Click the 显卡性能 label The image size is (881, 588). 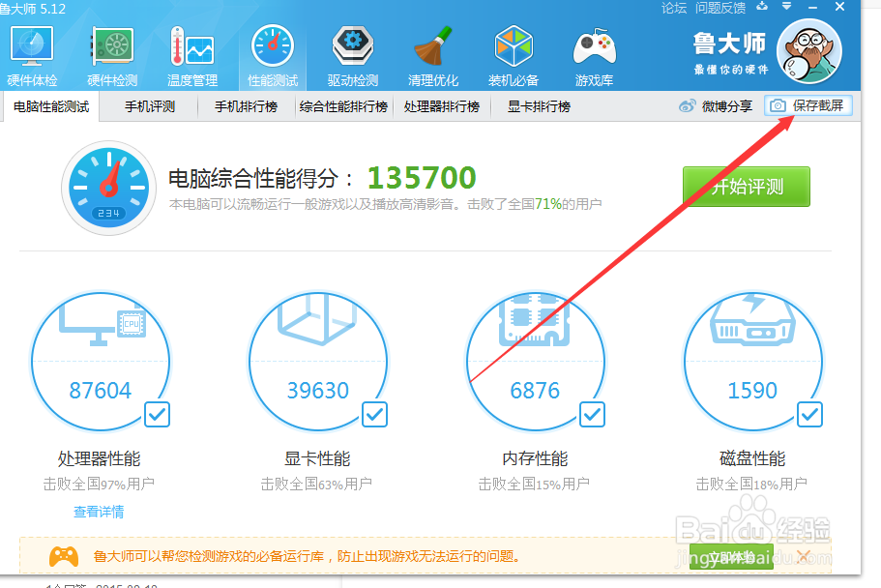pos(317,458)
